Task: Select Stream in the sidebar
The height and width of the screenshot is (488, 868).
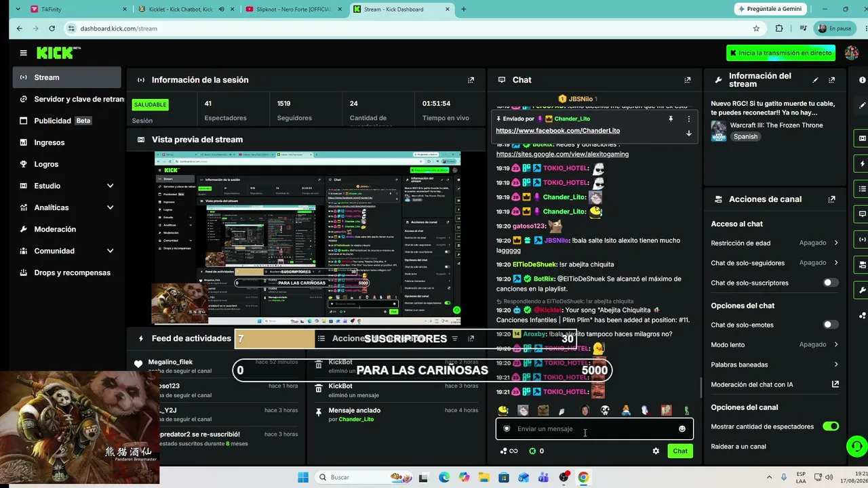Action: coord(67,77)
